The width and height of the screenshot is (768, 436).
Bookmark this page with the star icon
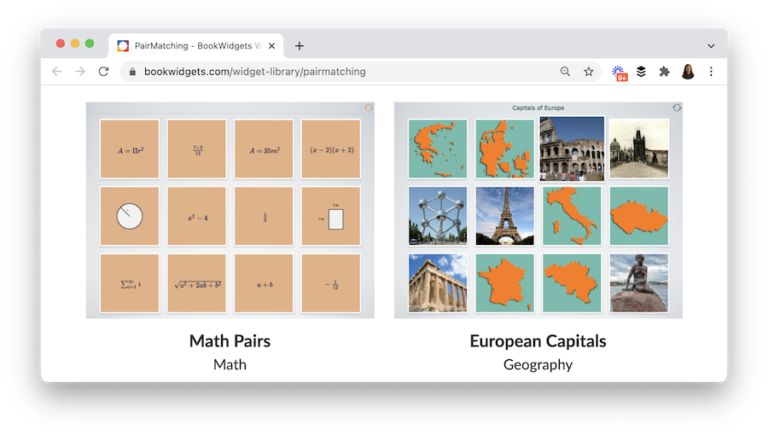[x=589, y=72]
